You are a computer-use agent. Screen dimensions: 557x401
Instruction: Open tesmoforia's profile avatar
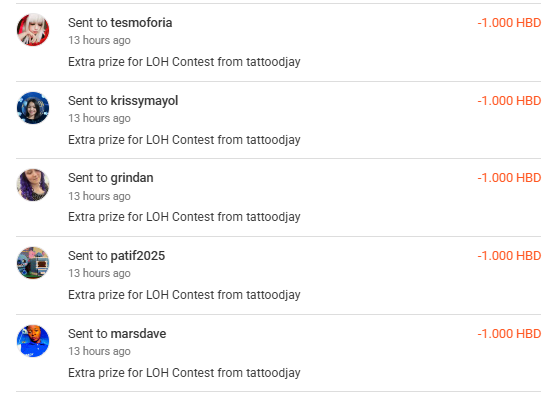(33, 30)
